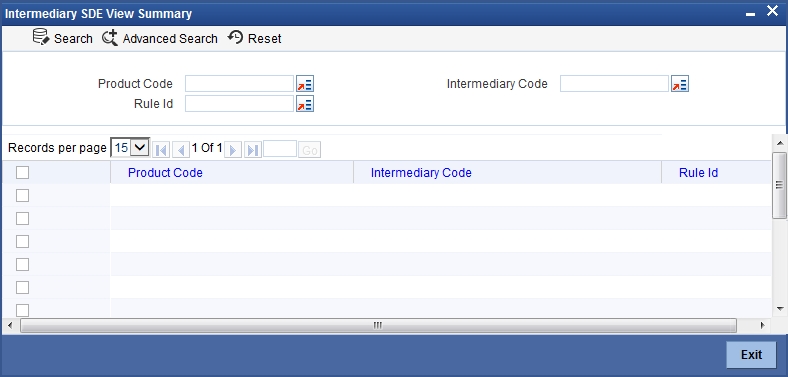Click the Reset circular arrow icon

(x=235, y=37)
